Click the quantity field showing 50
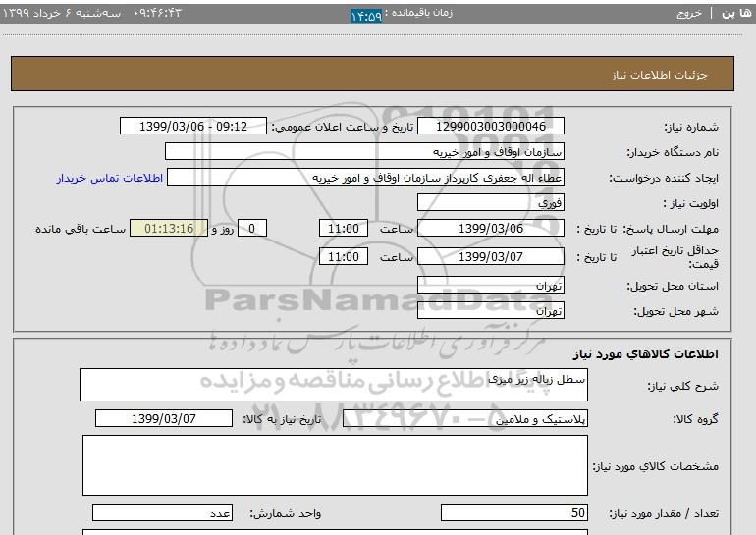The height and width of the screenshot is (535, 756). (x=514, y=512)
